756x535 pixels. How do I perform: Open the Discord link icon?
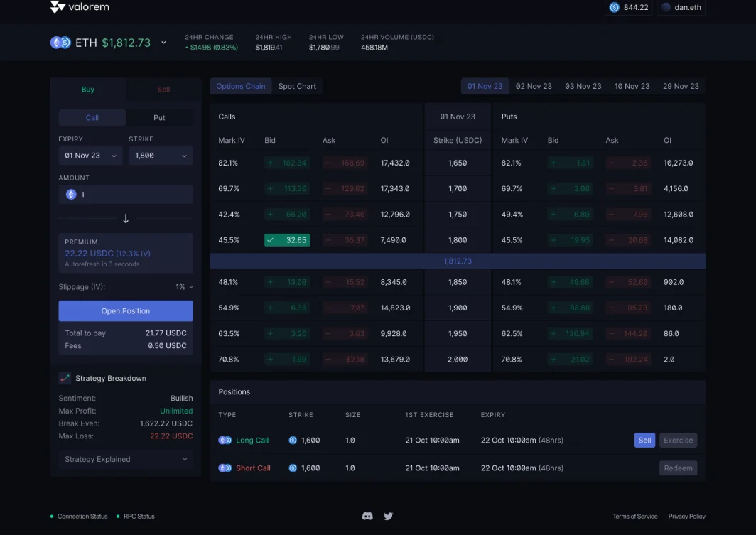pos(367,517)
